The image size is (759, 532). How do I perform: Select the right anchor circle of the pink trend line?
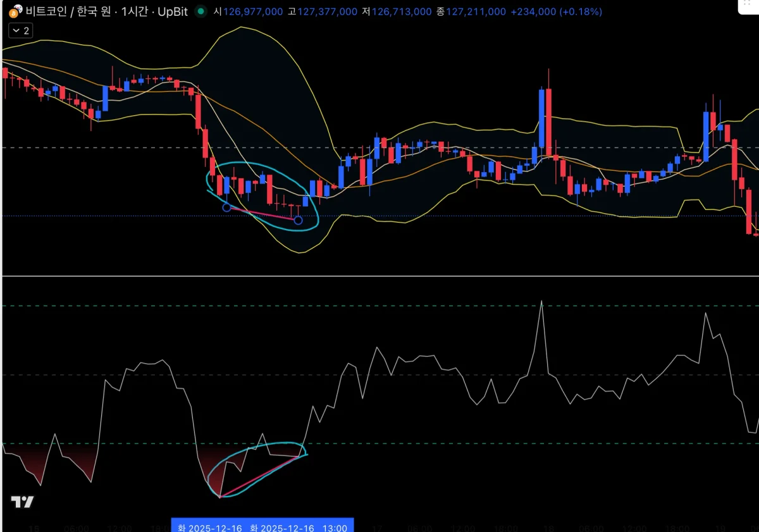tap(298, 220)
